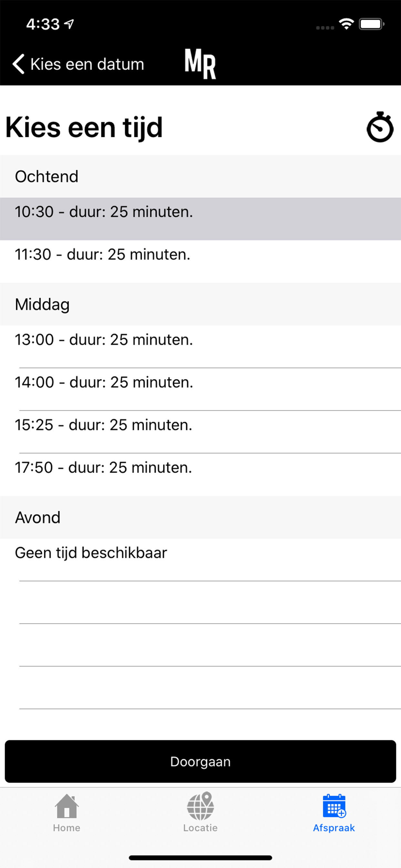Tap the Middag section header
This screenshot has height=868, width=401.
200,304
